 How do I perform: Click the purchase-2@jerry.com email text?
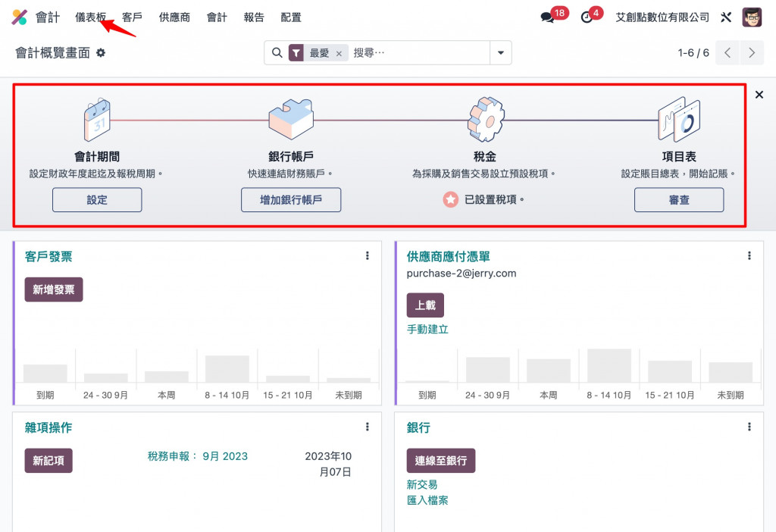tap(462, 273)
